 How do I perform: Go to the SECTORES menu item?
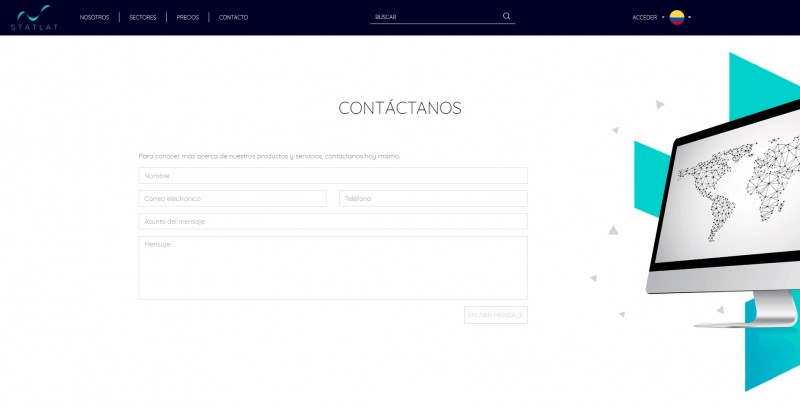[143, 17]
